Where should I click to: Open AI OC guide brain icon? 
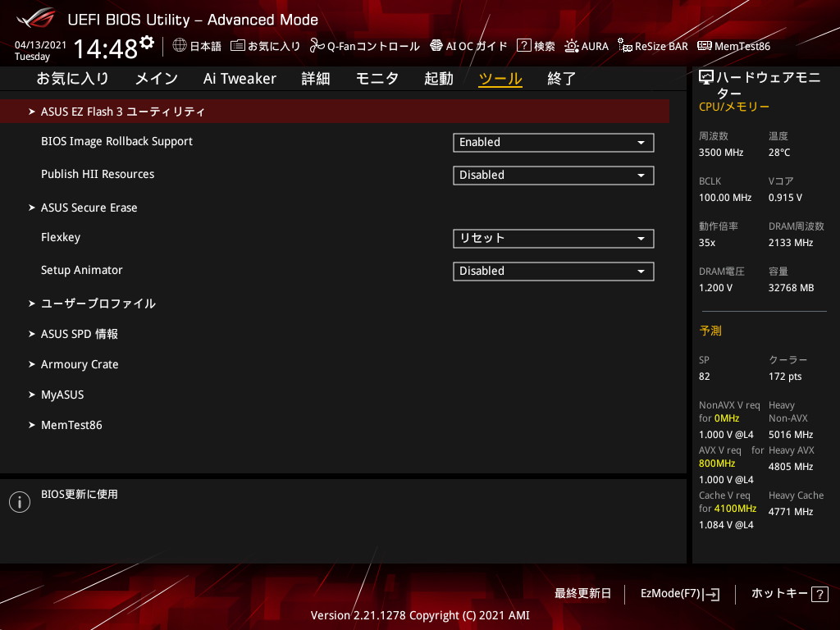point(436,46)
